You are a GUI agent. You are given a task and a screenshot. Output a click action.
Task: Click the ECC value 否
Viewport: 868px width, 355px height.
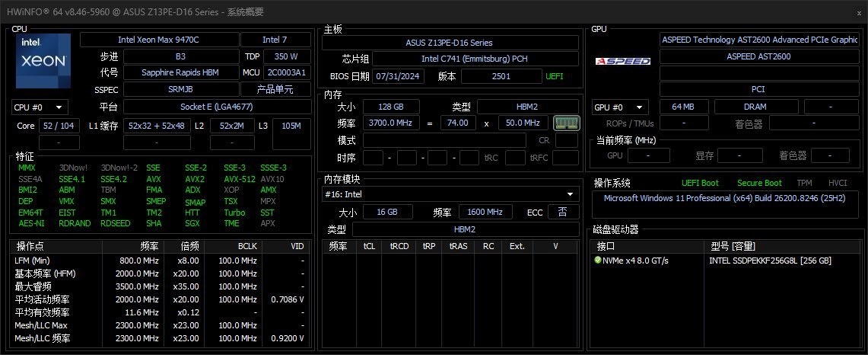pyautogui.click(x=563, y=212)
